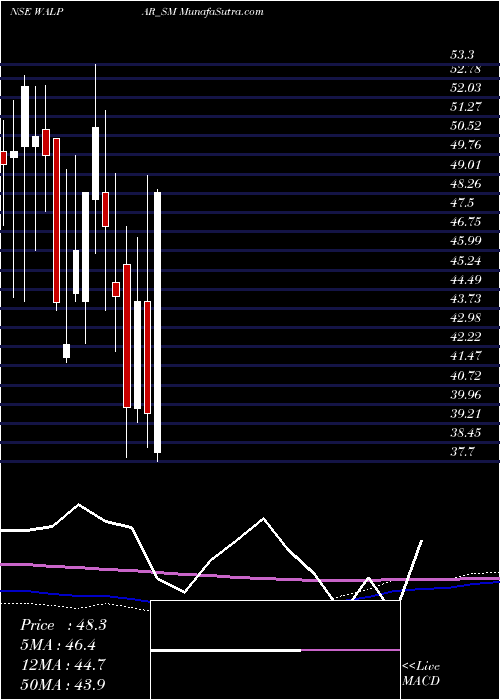Click the 39.21 price axis label

click(465, 414)
